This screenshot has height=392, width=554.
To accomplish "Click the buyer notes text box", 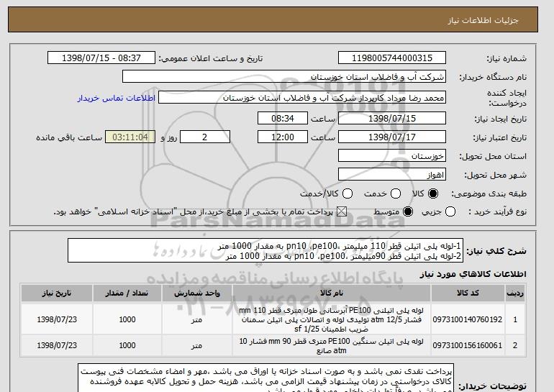I will (x=265, y=378).
